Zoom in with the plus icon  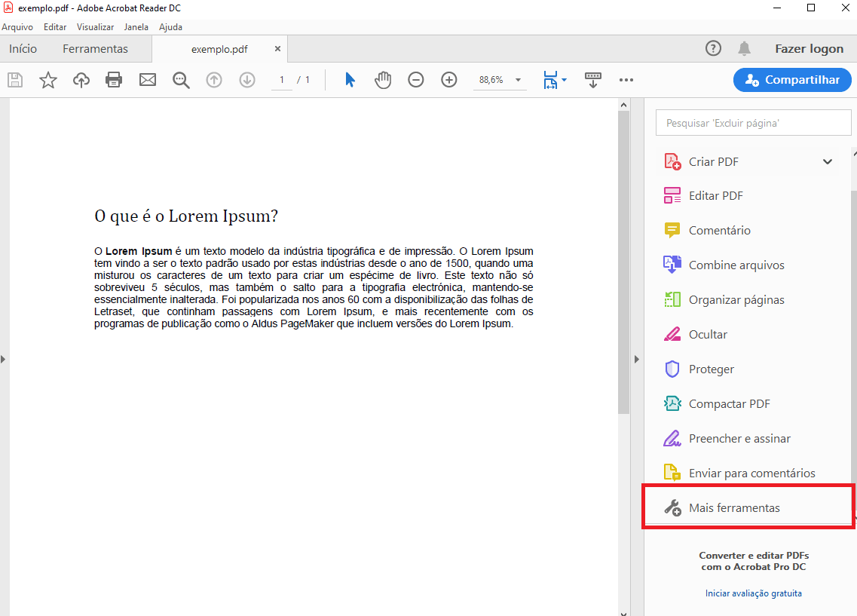(x=448, y=79)
